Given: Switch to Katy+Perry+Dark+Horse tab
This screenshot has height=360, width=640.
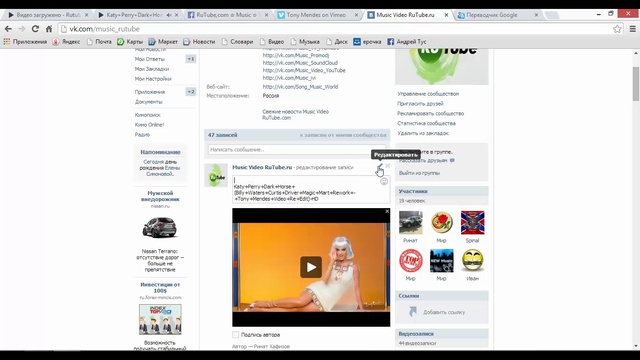Looking at the screenshot, I should coord(135,15).
